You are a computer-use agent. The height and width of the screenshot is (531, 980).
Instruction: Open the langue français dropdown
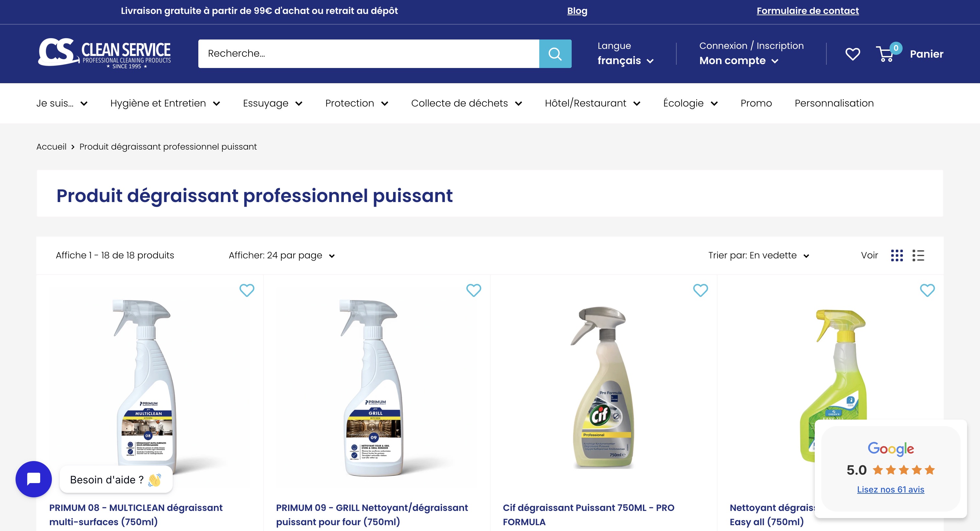[625, 60]
